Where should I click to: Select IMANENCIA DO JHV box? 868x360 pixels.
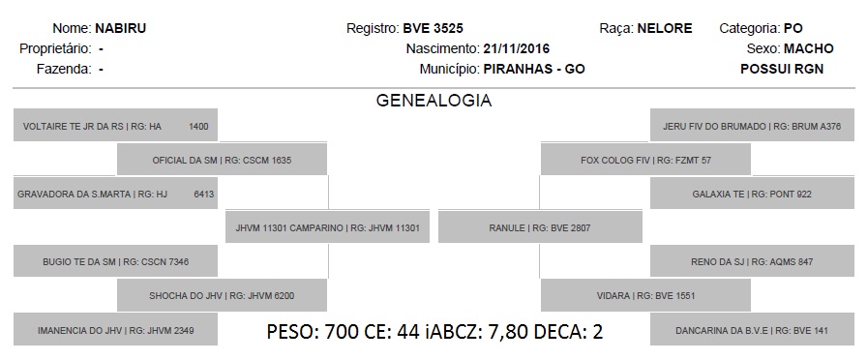pyautogui.click(x=115, y=330)
